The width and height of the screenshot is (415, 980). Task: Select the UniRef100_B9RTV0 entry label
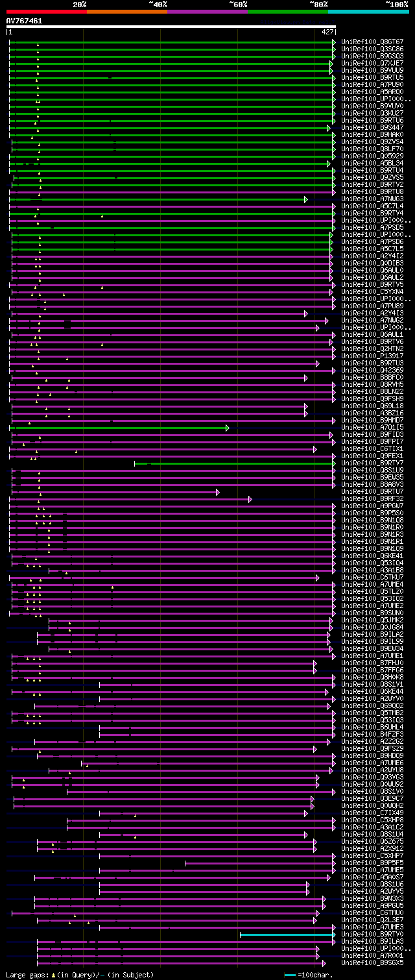pos(372,934)
